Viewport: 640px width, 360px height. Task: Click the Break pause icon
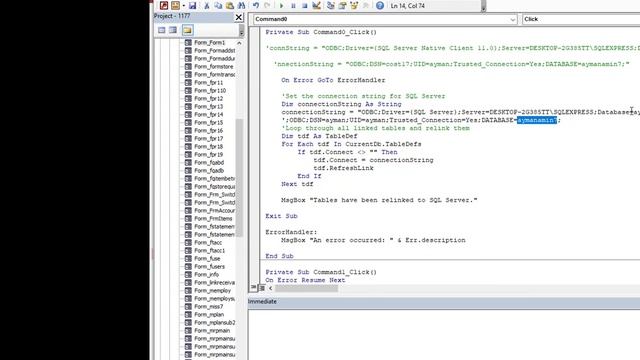pyautogui.click(x=293, y=5)
